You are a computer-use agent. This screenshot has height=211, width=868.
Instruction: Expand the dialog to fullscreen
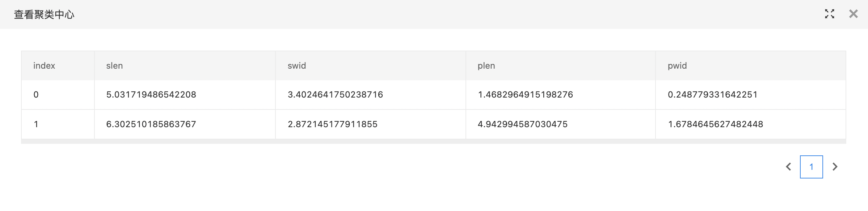(x=829, y=14)
